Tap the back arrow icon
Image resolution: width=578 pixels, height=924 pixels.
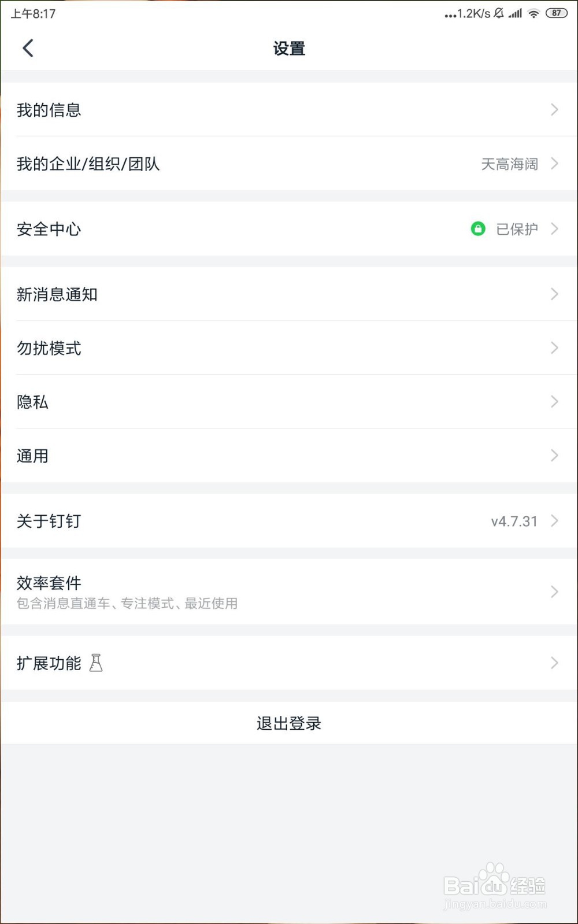pyautogui.click(x=28, y=48)
